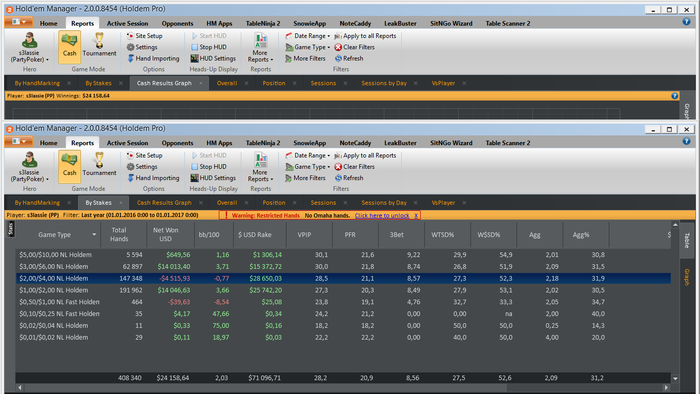Click Start HUD in lower window
Image resolution: width=700 pixels, height=394 pixels.
[x=208, y=155]
